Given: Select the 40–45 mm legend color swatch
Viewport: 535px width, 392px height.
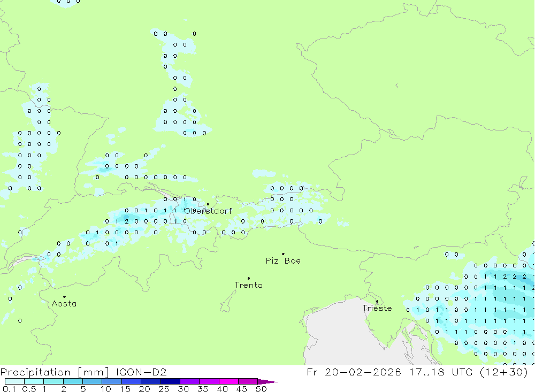Looking at the screenshot, I should [228, 381].
